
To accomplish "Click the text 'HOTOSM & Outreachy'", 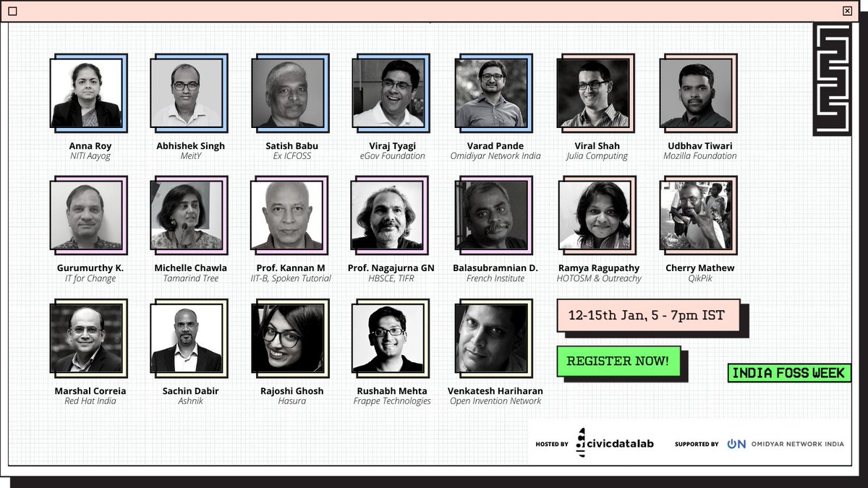I will pyautogui.click(x=599, y=278).
